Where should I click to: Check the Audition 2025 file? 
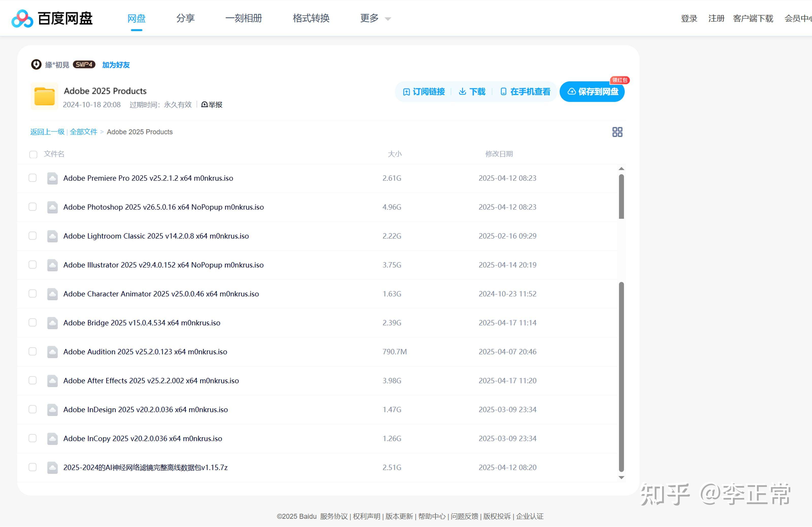click(x=32, y=352)
